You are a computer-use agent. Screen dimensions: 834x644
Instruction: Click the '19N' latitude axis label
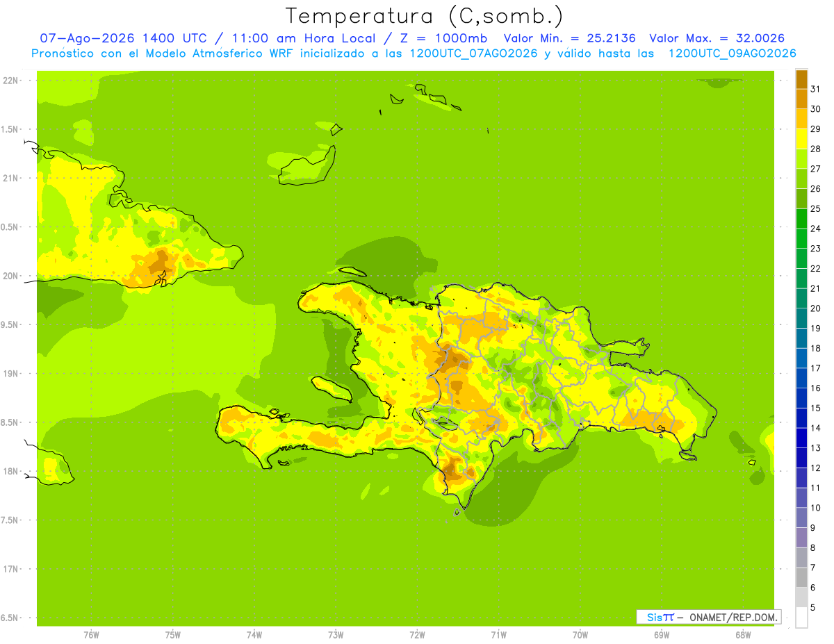click(x=10, y=374)
